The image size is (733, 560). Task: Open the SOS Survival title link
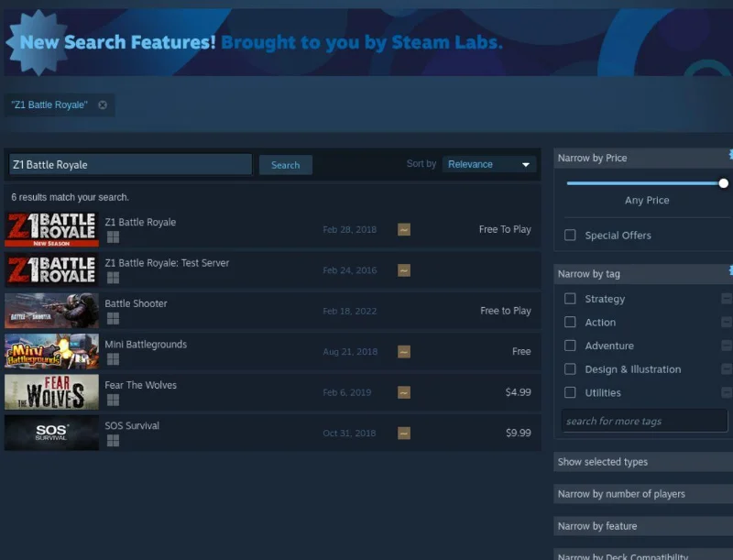click(132, 426)
